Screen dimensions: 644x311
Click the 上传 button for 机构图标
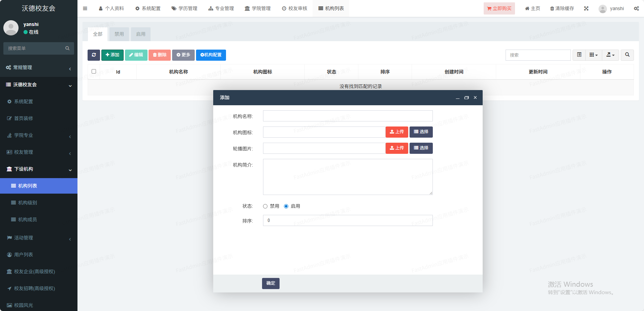click(397, 132)
